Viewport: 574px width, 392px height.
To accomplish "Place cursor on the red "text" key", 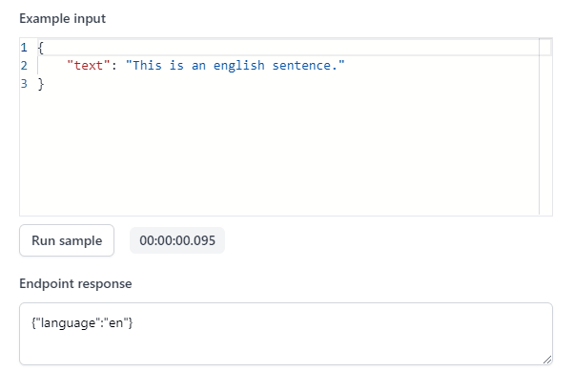I will tap(89, 66).
